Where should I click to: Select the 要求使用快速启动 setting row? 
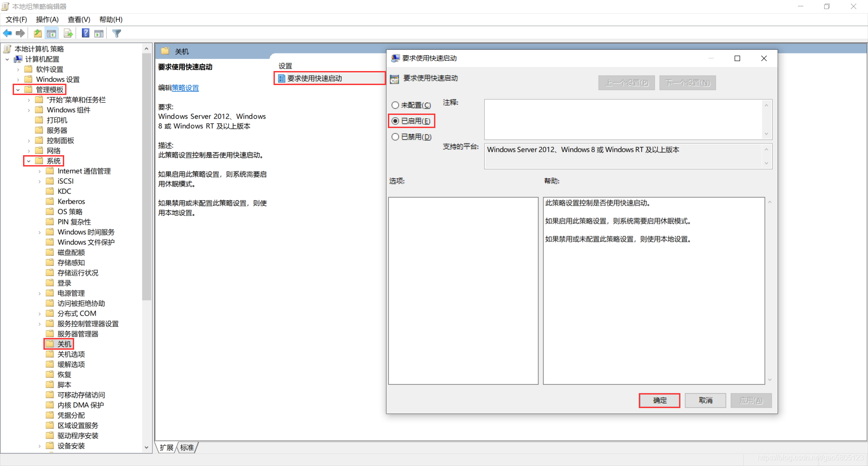[x=329, y=78]
